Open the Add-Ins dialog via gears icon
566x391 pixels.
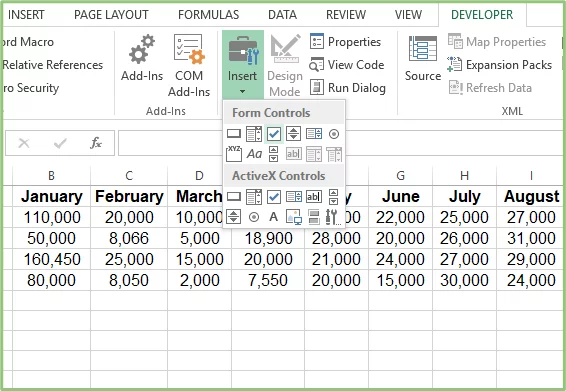pyautogui.click(x=142, y=58)
